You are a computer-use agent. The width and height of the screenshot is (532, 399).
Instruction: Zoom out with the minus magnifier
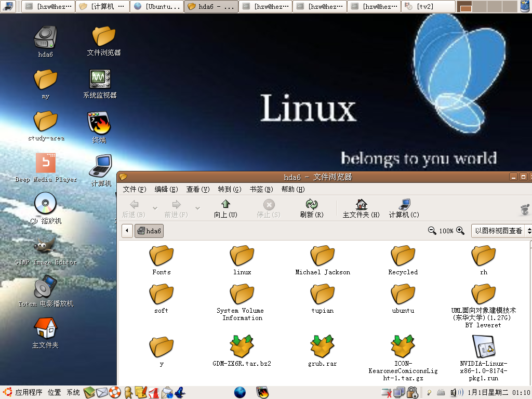(x=432, y=231)
